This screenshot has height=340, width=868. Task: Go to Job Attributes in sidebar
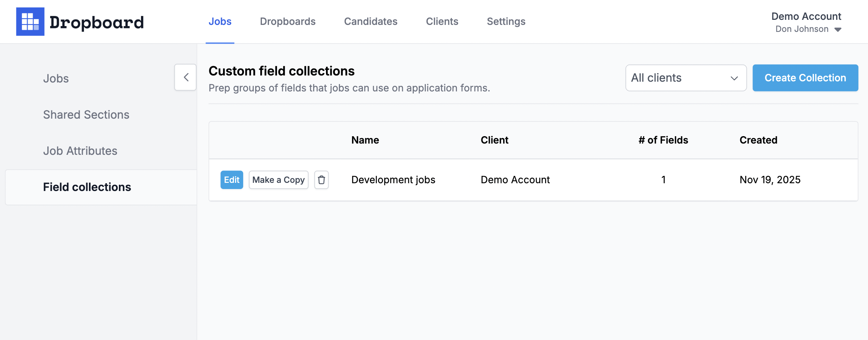pyautogui.click(x=80, y=151)
